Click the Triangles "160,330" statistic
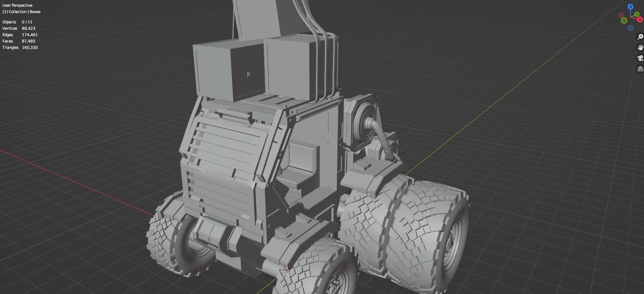Viewport: 644px width, 294px height. [x=30, y=47]
